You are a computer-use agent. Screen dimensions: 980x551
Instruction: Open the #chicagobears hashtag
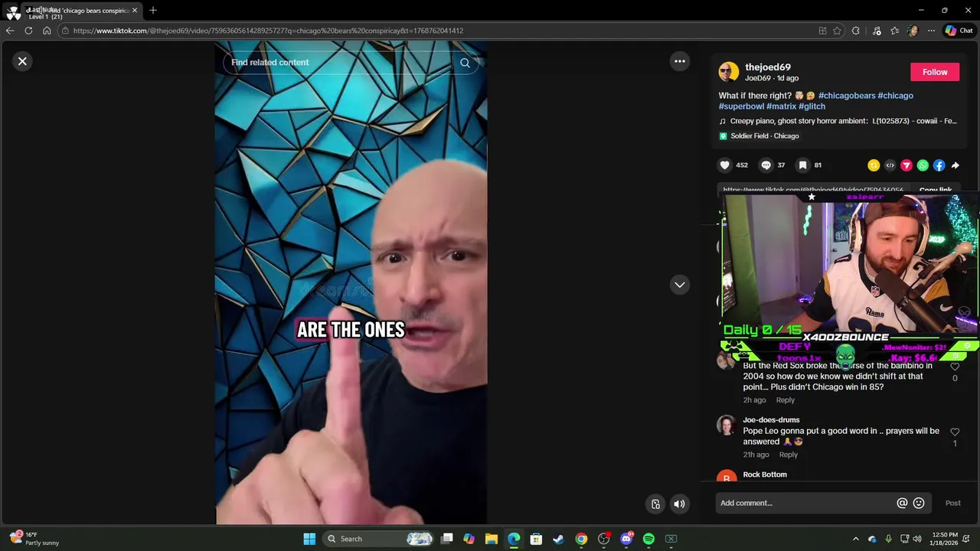point(847,96)
